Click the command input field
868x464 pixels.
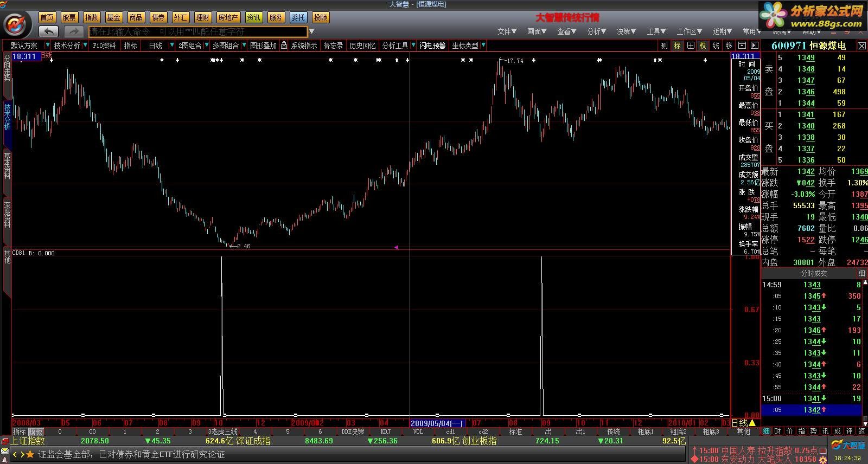(x=198, y=31)
